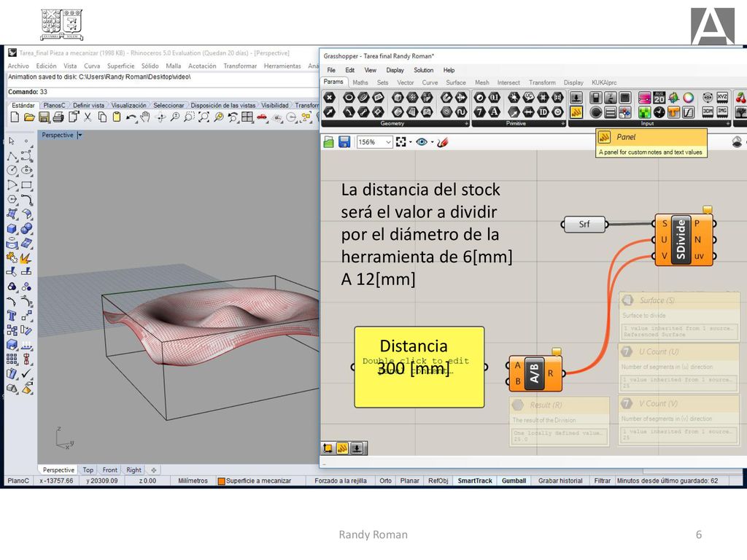Save the Rhino model with the floppy disk icon
747x560 pixels.
(44, 117)
